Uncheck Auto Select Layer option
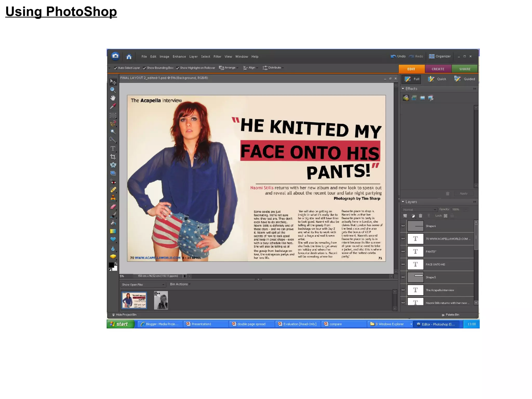This screenshot has height=399, width=532. coord(115,68)
